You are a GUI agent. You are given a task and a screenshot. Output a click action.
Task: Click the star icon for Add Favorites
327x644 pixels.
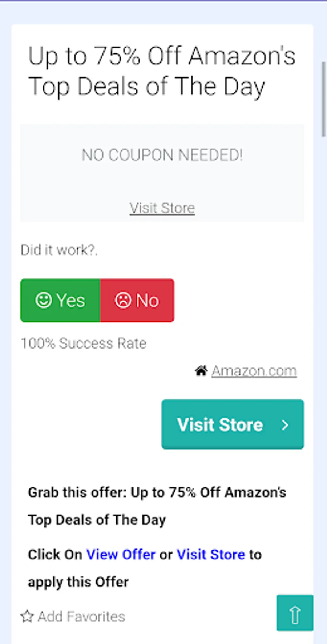pos(27,616)
